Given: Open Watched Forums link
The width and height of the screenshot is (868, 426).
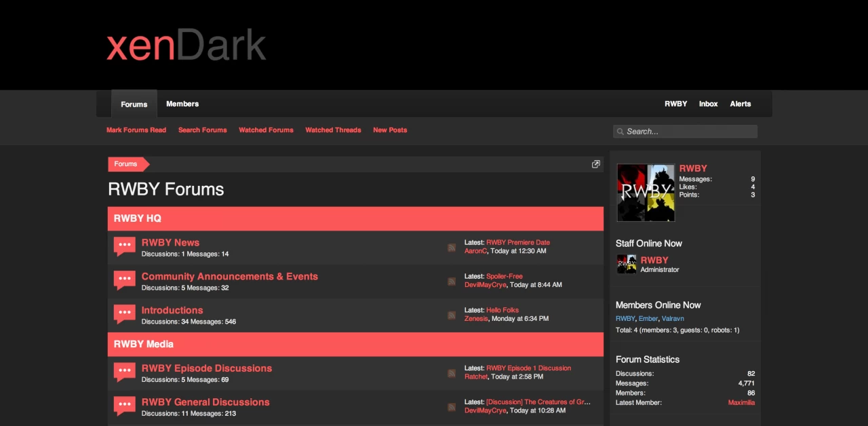Looking at the screenshot, I should click(x=266, y=130).
